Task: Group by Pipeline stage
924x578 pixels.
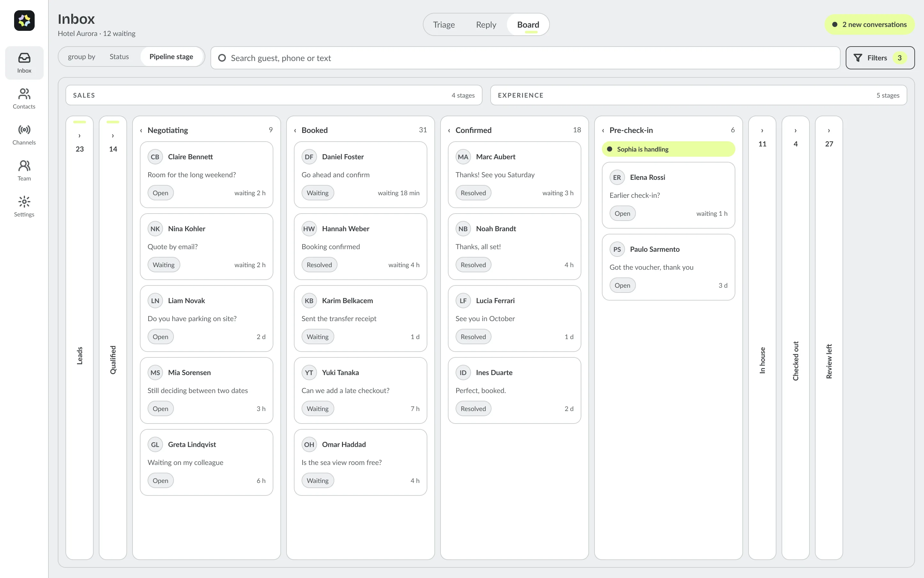Action: click(x=171, y=57)
